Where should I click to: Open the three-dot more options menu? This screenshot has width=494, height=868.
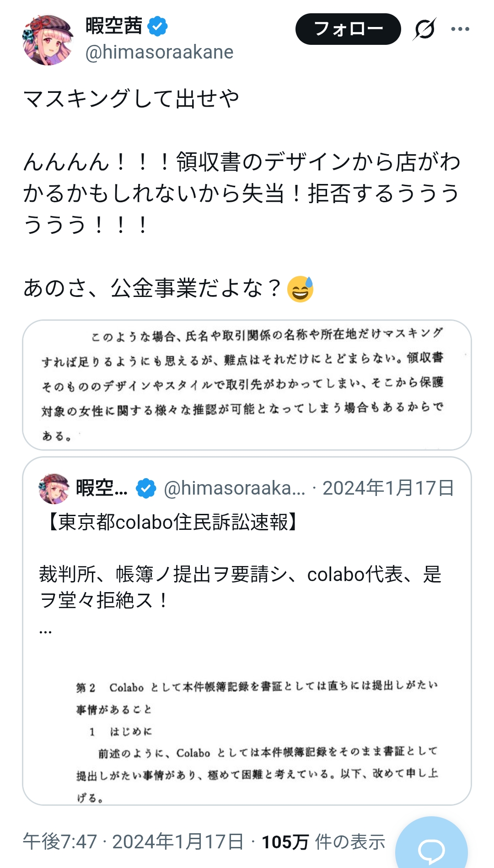coord(460,29)
